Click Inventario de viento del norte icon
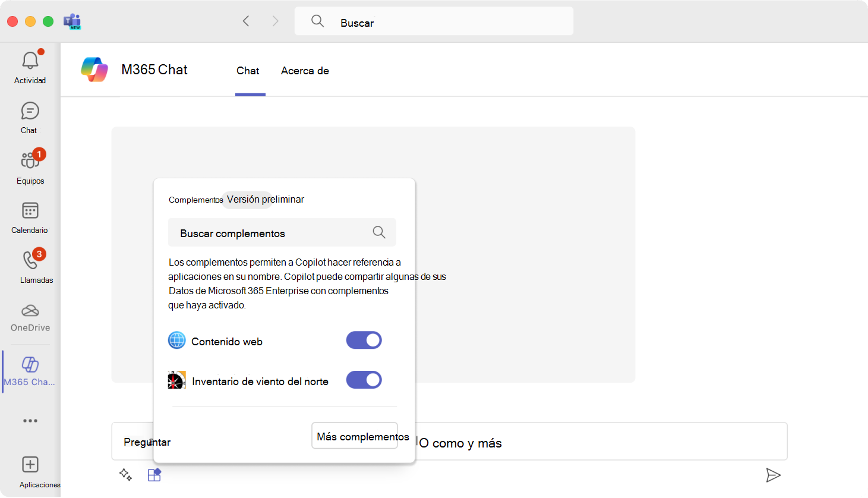Image resolution: width=868 pixels, height=498 pixels. [x=176, y=380]
